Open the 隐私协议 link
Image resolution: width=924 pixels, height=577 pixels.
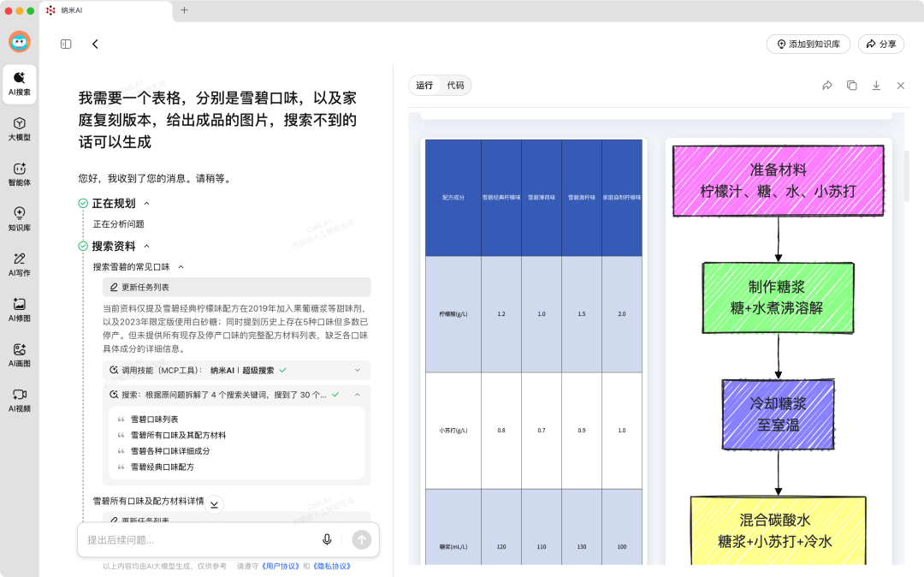click(332, 567)
